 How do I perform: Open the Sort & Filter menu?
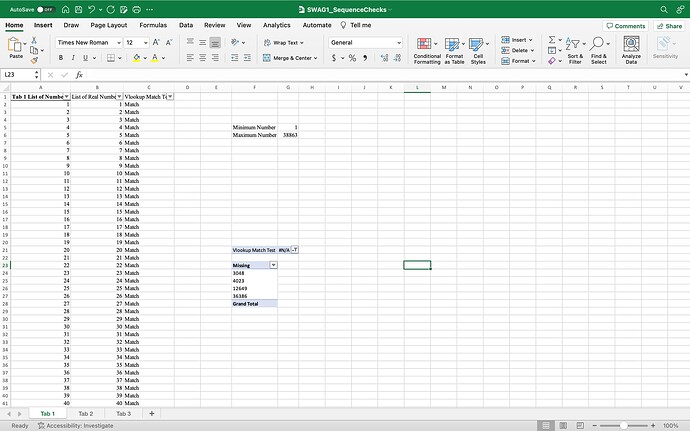575,50
